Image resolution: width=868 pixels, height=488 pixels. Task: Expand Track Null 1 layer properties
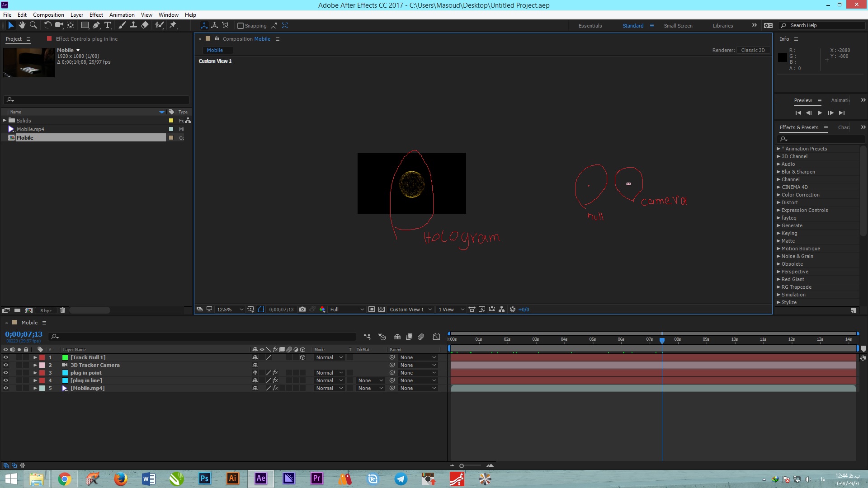tap(35, 357)
